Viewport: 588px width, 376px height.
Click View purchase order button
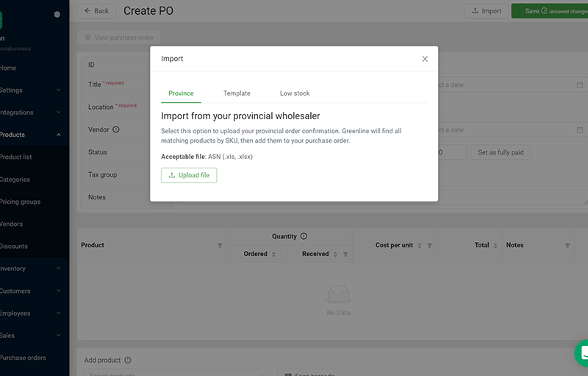[119, 38]
